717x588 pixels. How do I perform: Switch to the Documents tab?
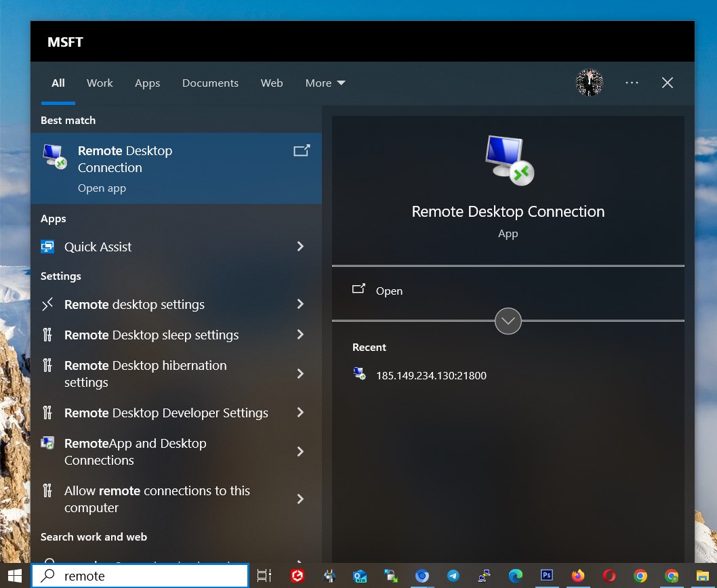pos(210,83)
